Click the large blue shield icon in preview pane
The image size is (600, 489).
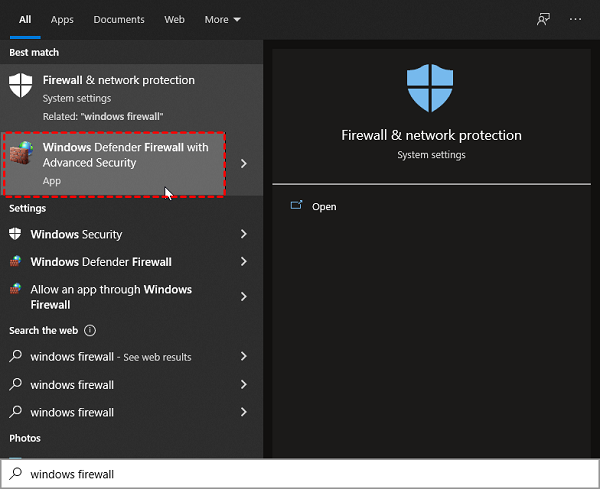click(x=430, y=88)
